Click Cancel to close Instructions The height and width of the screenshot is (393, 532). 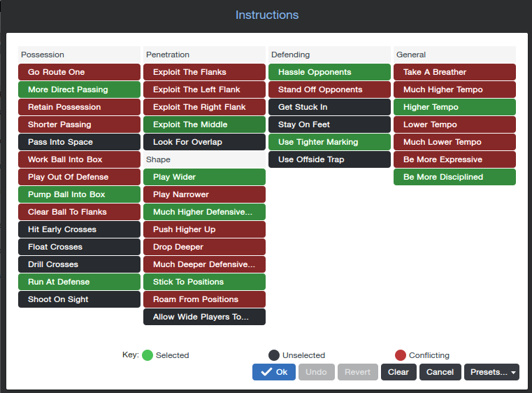pyautogui.click(x=440, y=372)
